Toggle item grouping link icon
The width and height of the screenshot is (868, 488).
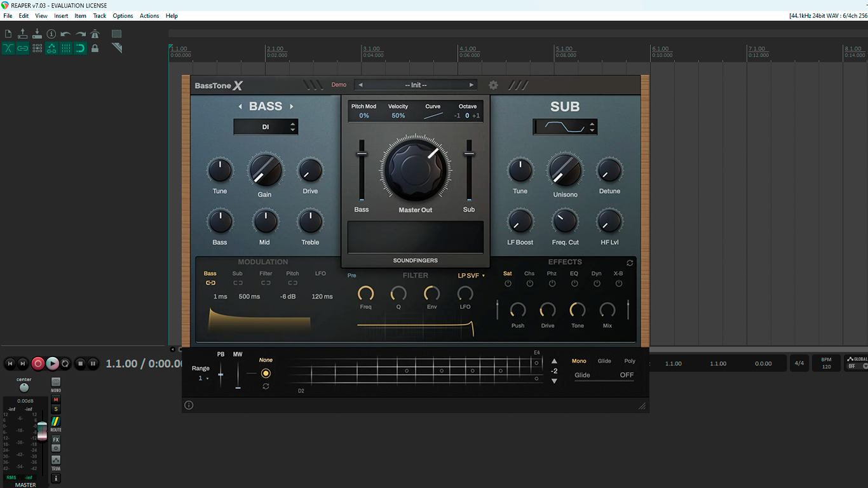click(x=23, y=48)
